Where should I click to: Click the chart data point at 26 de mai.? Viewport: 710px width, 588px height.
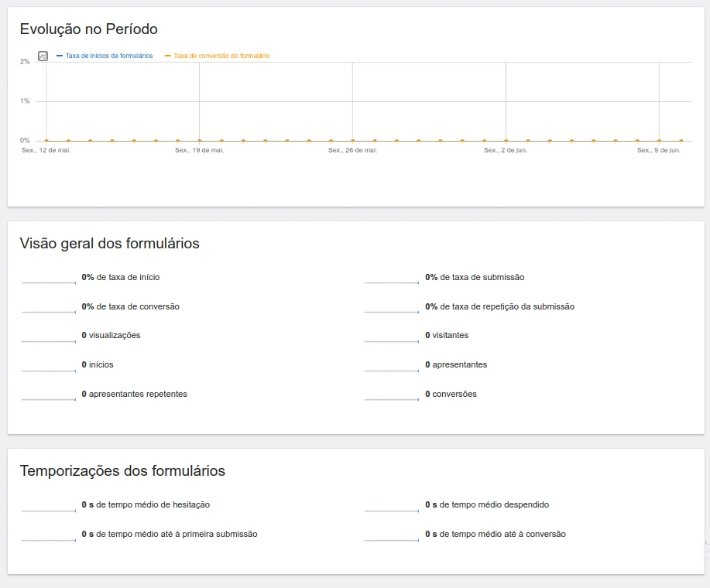[x=352, y=141]
